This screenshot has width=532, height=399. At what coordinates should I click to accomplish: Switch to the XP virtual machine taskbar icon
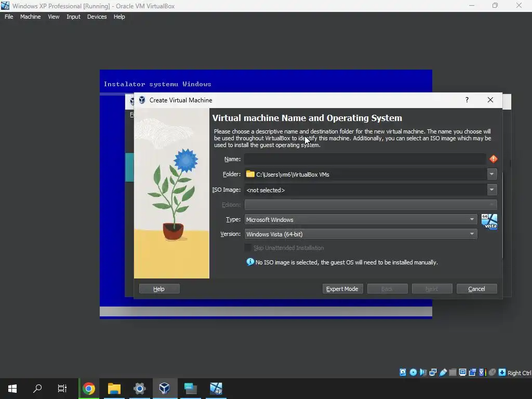point(216,389)
